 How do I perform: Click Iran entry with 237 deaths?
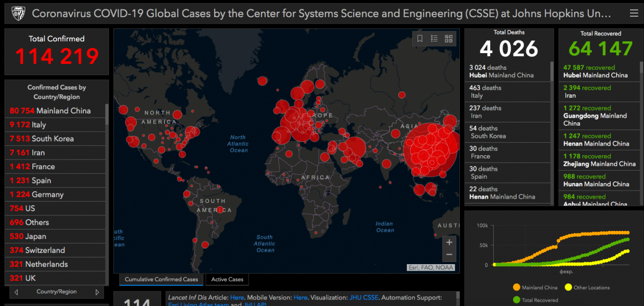507,112
